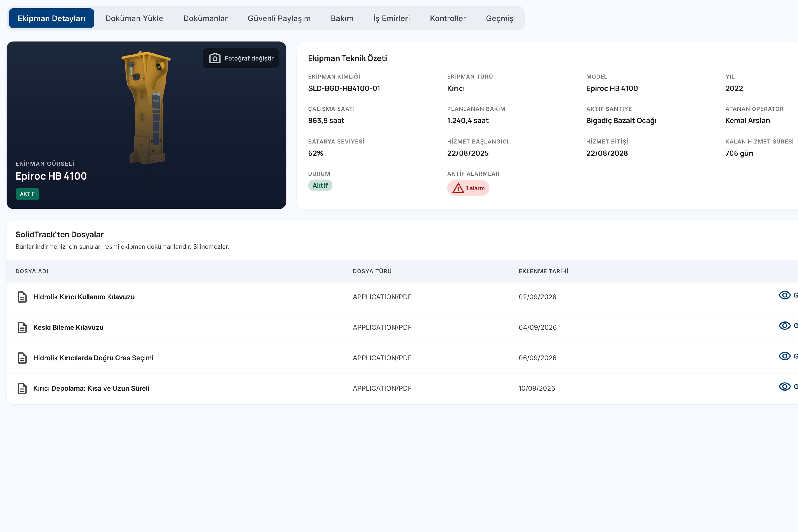
Task: Click the working hours value 863,9 saat
Action: [326, 121]
